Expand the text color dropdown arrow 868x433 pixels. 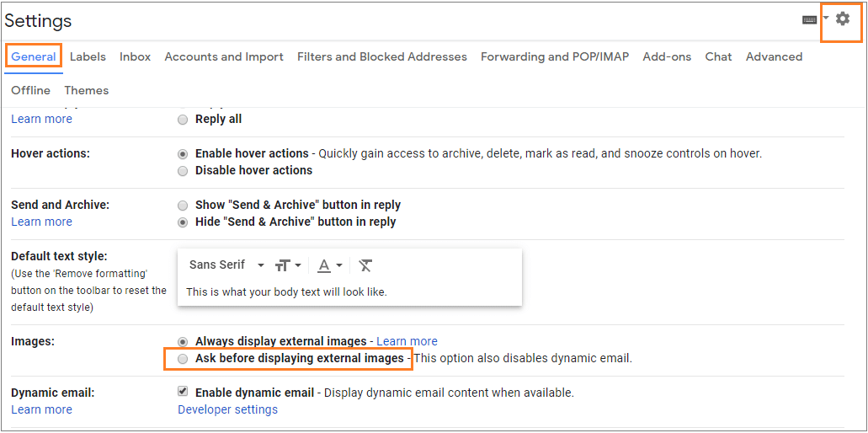[x=338, y=265]
